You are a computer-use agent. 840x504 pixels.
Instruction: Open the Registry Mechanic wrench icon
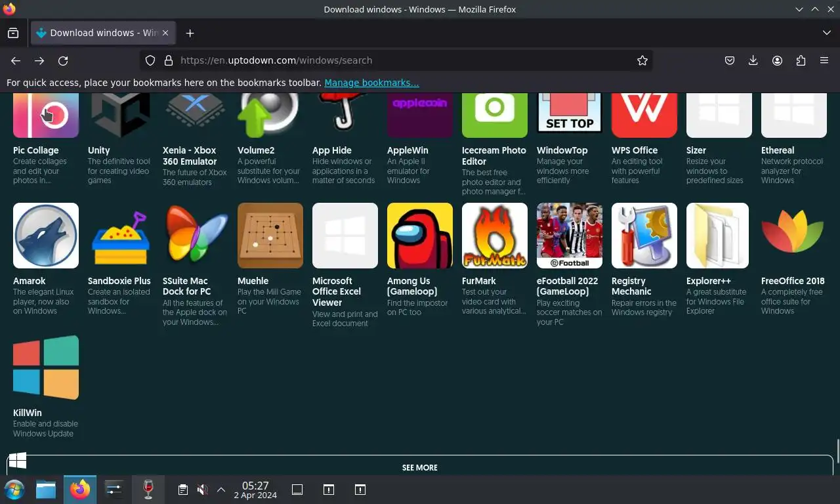click(x=644, y=236)
